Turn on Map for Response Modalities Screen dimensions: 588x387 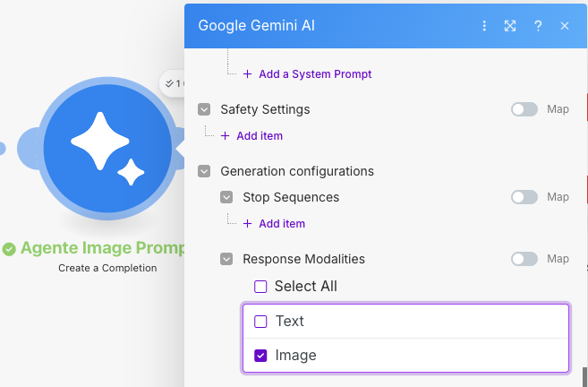tap(524, 259)
